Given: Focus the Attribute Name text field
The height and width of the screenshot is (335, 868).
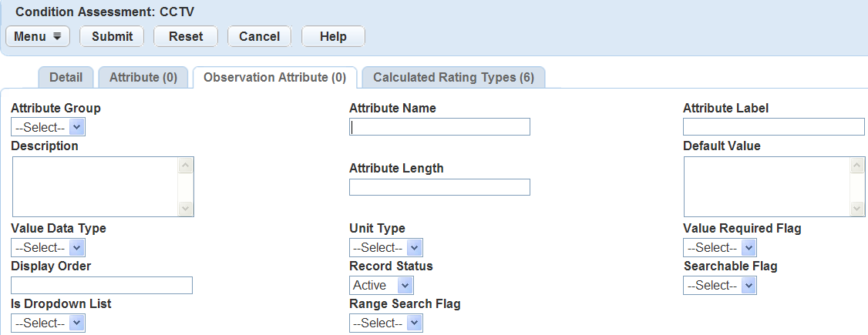Looking at the screenshot, I should pyautogui.click(x=439, y=127).
